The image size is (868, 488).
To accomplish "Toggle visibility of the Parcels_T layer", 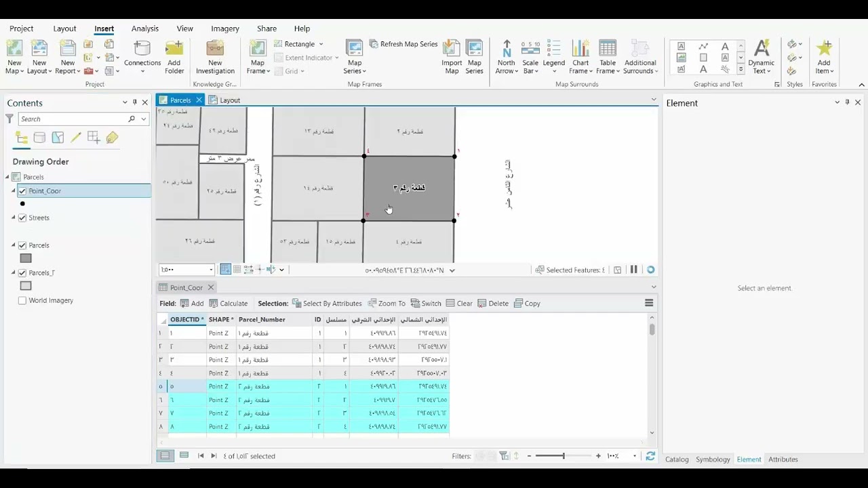I will coord(22,272).
